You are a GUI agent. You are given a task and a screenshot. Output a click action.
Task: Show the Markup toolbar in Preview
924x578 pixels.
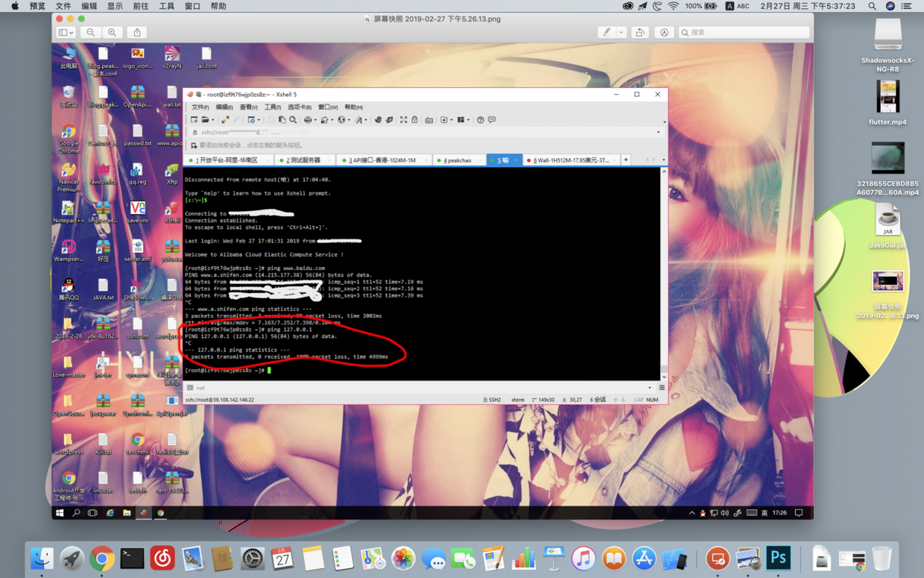[664, 32]
